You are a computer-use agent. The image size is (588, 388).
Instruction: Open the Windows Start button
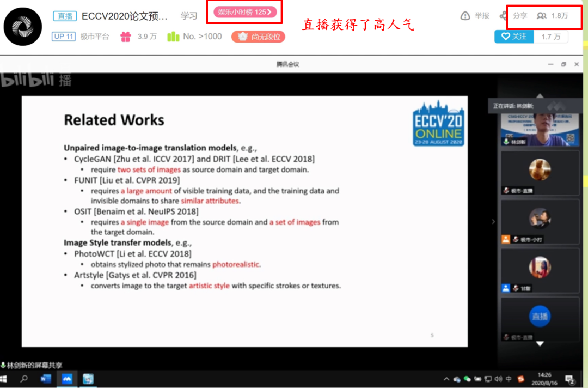[4, 379]
